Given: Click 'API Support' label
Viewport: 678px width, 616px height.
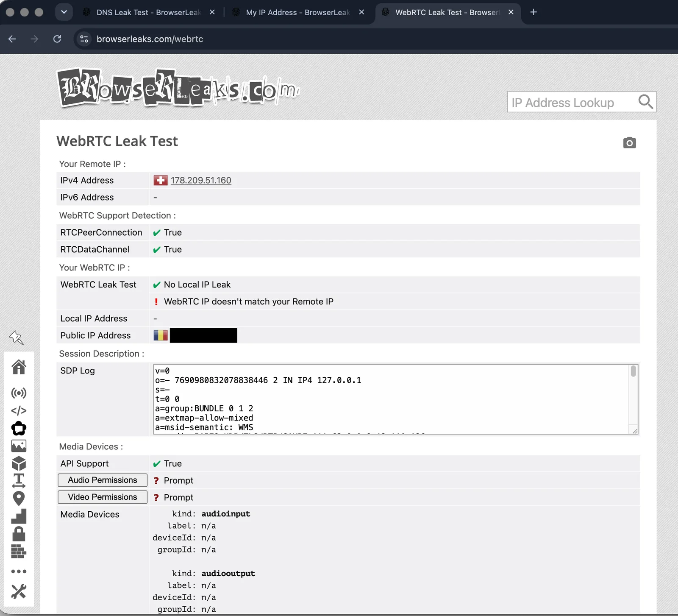Looking at the screenshot, I should [84, 464].
